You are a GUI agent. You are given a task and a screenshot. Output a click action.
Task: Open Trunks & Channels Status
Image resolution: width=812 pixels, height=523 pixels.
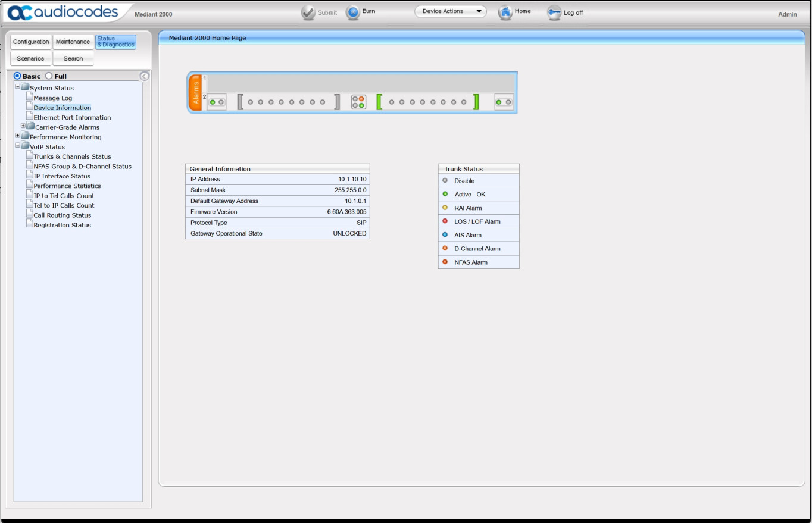point(72,156)
